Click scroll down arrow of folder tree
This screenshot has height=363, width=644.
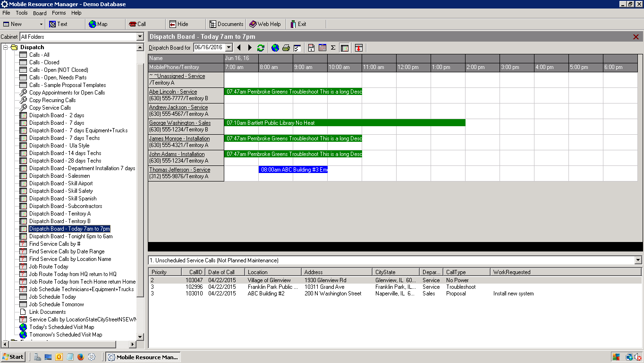(140, 337)
